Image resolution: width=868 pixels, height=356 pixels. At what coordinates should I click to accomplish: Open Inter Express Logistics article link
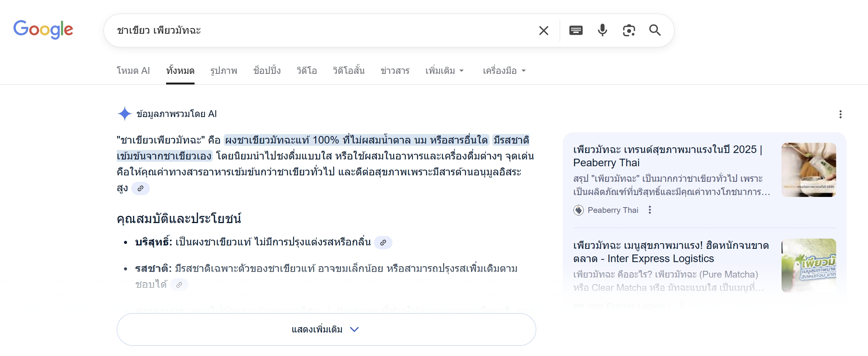pyautogui.click(x=670, y=252)
